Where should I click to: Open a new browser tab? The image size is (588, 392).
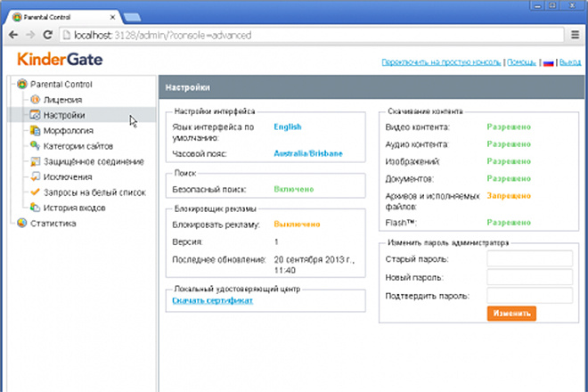pyautogui.click(x=132, y=17)
